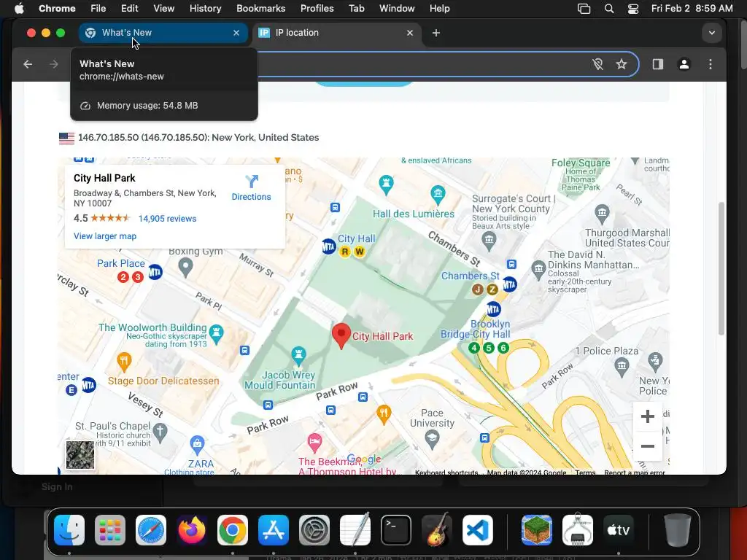Open Apple TV from the Dock
The width and height of the screenshot is (747, 560).
[619, 530]
